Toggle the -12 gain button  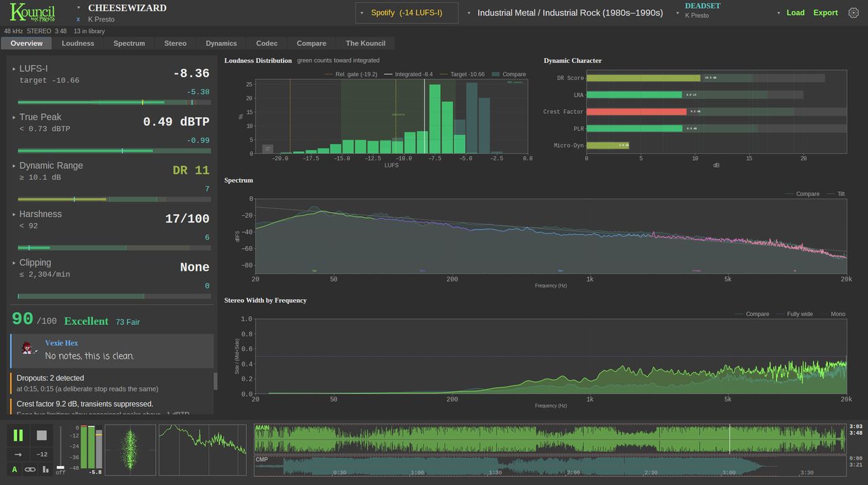pos(42,454)
